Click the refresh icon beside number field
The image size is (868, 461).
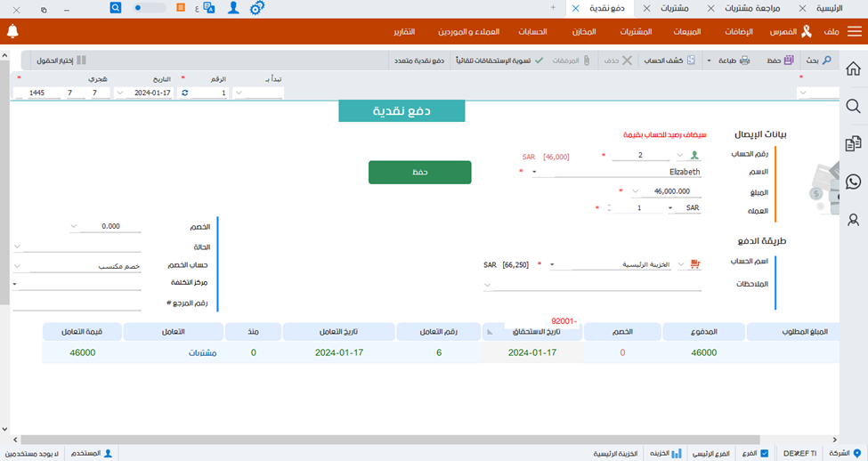tap(184, 93)
